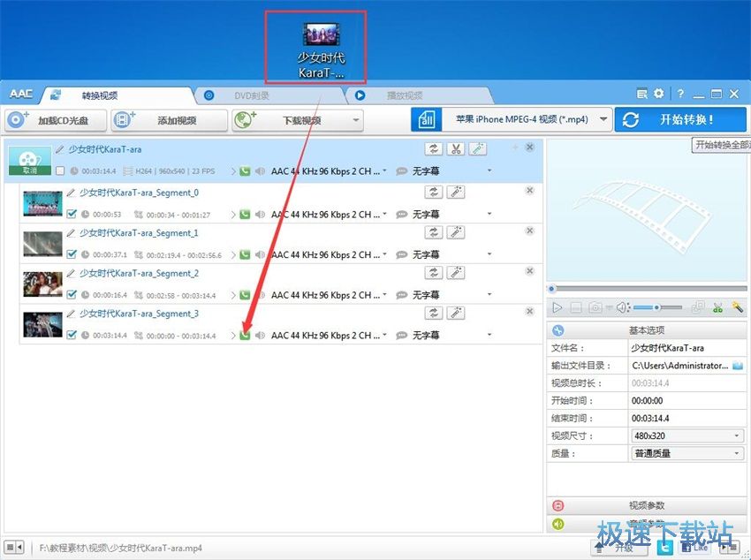The width and height of the screenshot is (751, 560).
Task: Open the help question mark icon
Action: (680, 94)
